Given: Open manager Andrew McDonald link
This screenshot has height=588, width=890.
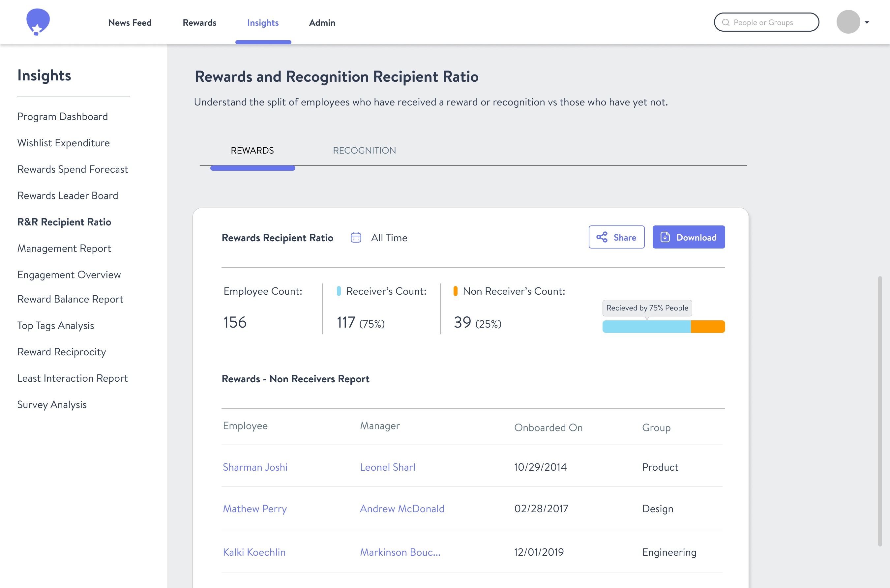Looking at the screenshot, I should pyautogui.click(x=402, y=509).
